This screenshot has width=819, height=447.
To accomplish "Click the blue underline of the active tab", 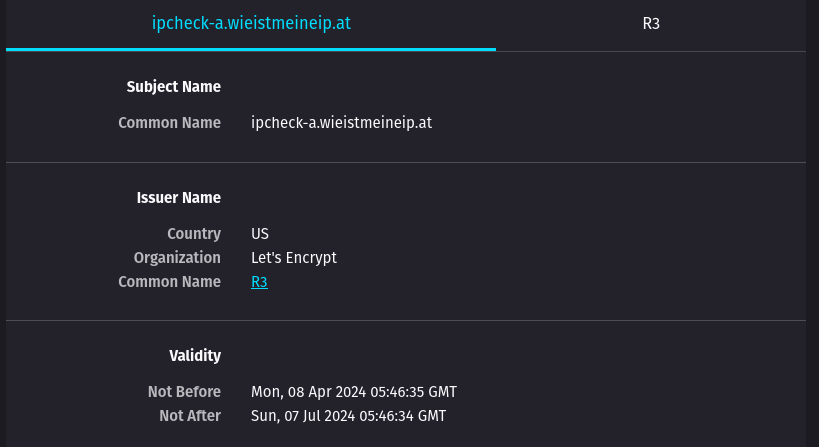I will [251, 49].
